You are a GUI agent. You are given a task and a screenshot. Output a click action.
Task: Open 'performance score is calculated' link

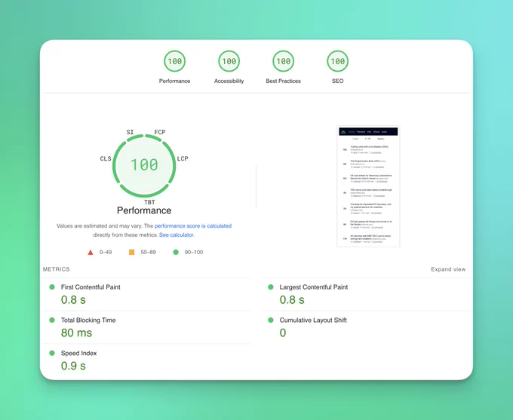point(193,225)
